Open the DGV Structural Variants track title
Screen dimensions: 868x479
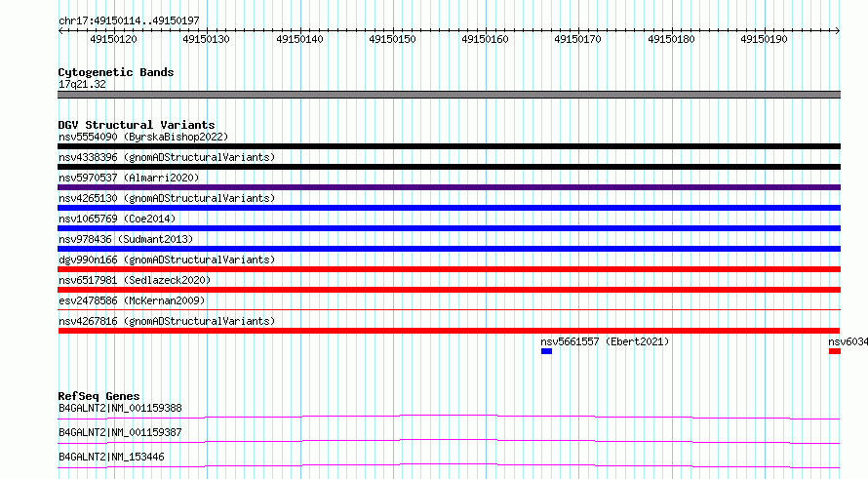137,125
